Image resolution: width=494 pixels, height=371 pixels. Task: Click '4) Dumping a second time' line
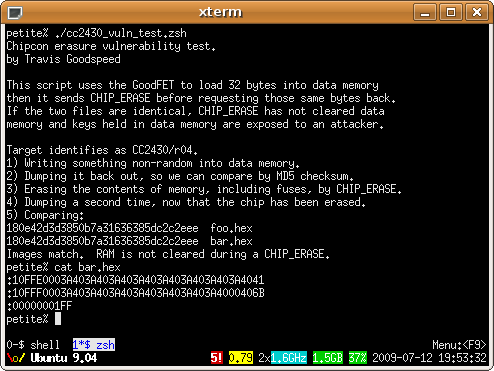click(186, 202)
